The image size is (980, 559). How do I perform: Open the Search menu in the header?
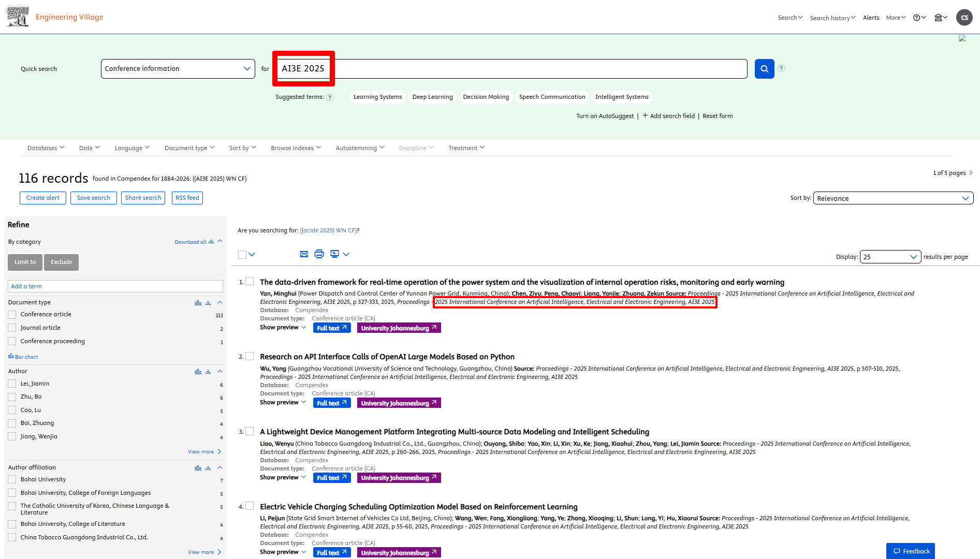790,18
